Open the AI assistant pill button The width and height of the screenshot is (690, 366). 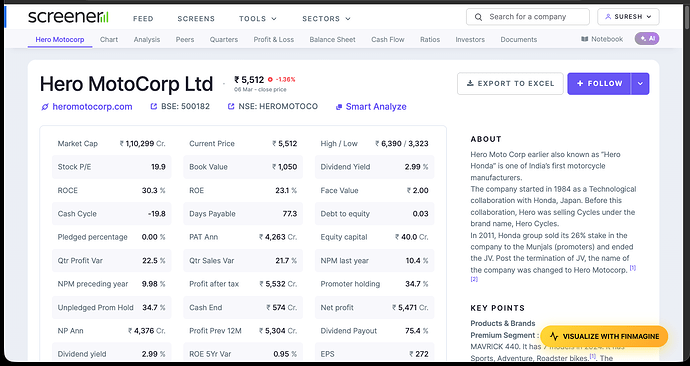[x=646, y=39]
